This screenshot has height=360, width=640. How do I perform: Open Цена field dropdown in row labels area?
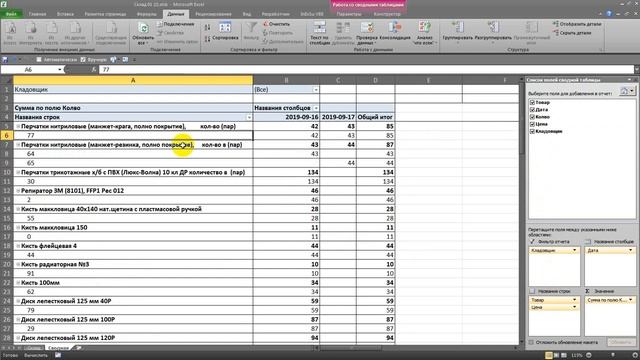click(574, 307)
